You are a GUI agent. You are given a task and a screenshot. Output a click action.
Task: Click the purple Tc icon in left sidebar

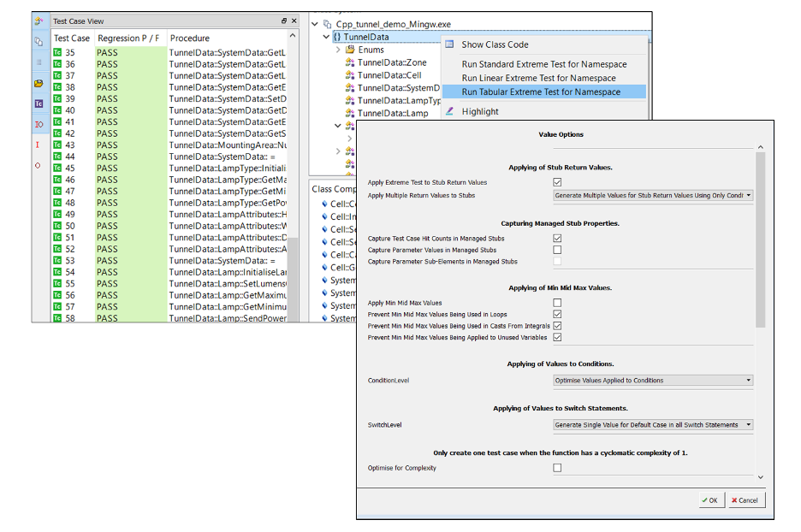(39, 103)
